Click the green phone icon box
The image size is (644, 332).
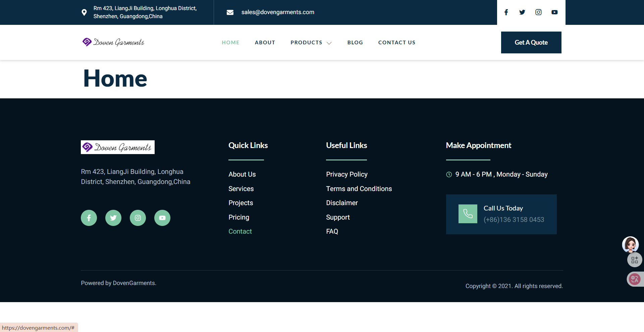(468, 214)
